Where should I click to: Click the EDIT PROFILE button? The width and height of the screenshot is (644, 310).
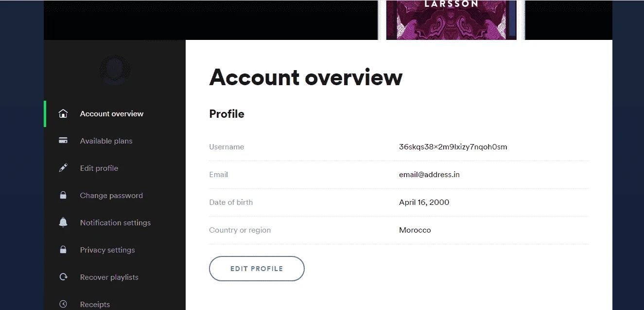(257, 269)
